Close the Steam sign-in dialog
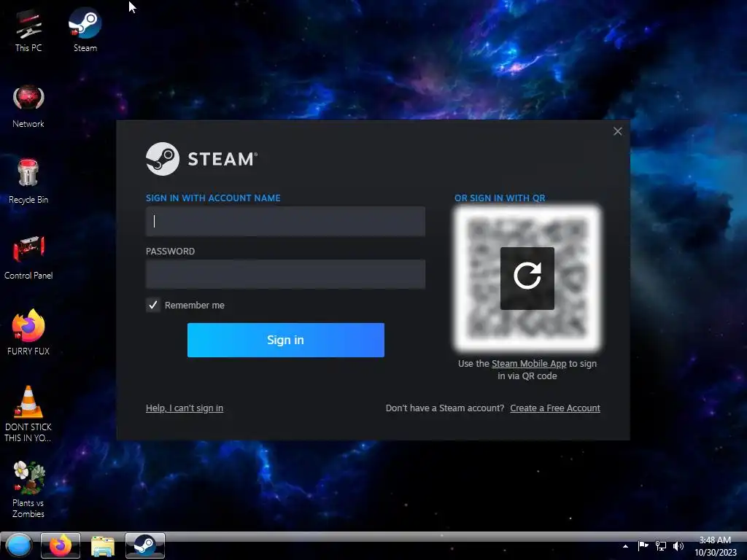This screenshot has height=560, width=747. (617, 131)
